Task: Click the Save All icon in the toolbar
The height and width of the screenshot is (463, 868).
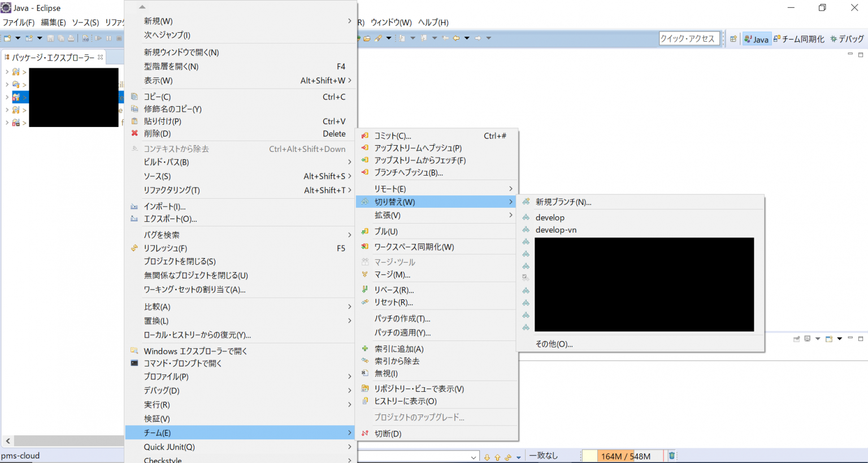Action: (60, 38)
